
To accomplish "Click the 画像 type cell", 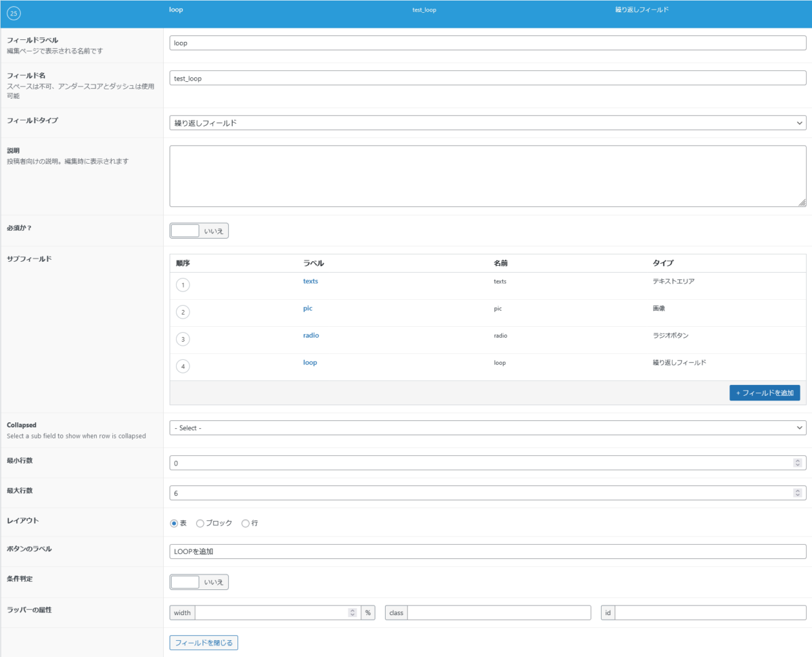I will tap(659, 308).
